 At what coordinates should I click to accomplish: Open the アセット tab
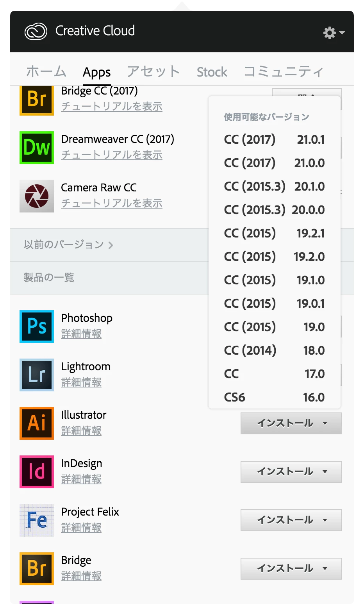(x=153, y=72)
